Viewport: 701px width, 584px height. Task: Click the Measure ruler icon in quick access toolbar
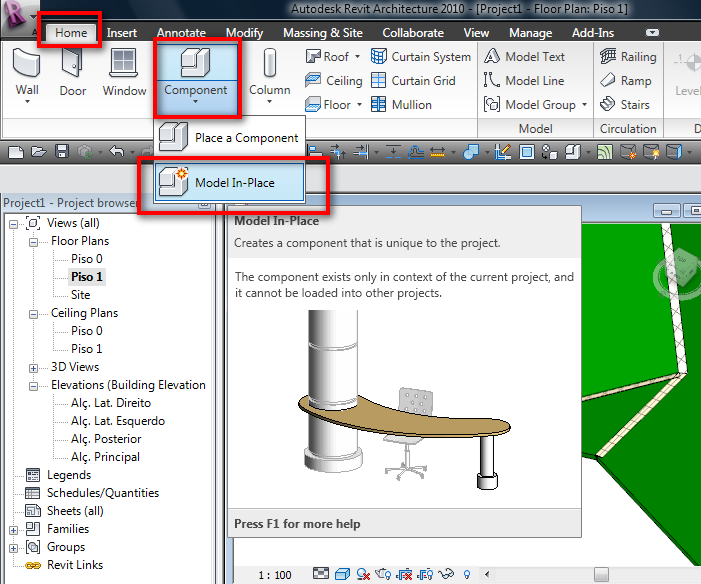click(437, 152)
